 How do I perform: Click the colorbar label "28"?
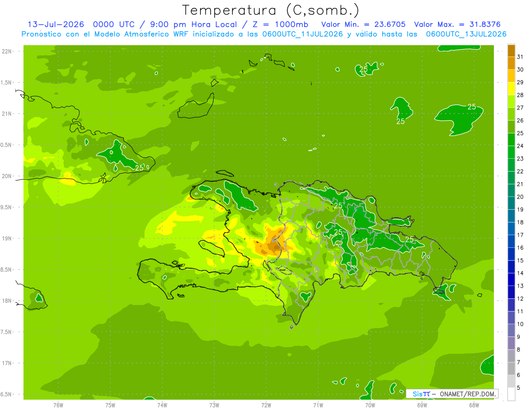pos(520,95)
